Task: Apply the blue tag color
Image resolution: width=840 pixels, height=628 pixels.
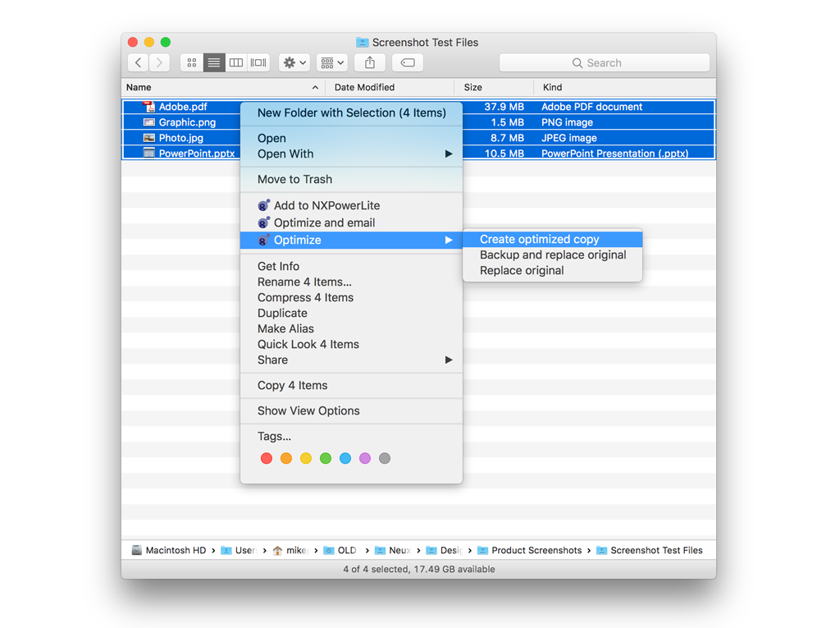Action: [345, 459]
